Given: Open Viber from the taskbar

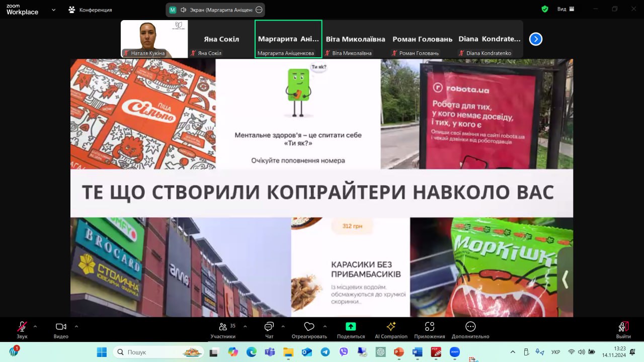Looking at the screenshot, I should coord(344,352).
